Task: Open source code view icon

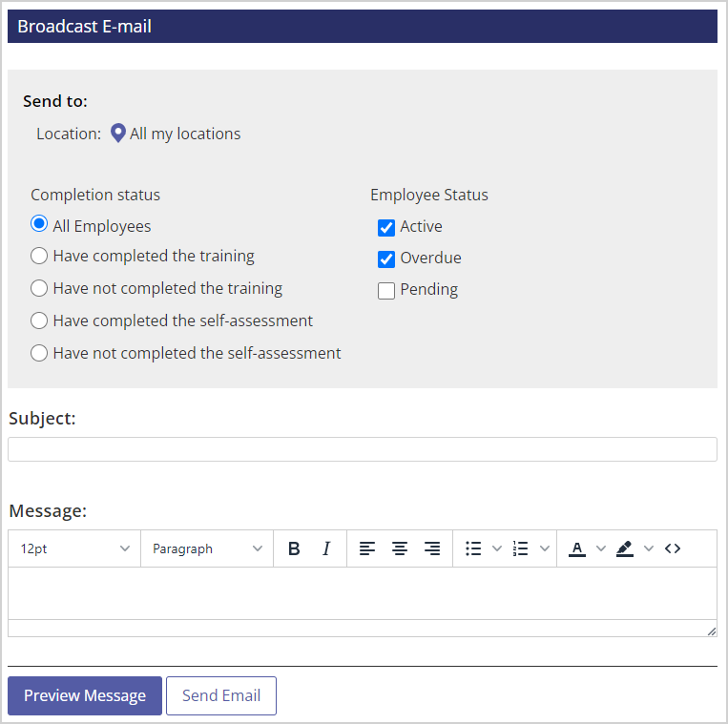Action: 673,548
